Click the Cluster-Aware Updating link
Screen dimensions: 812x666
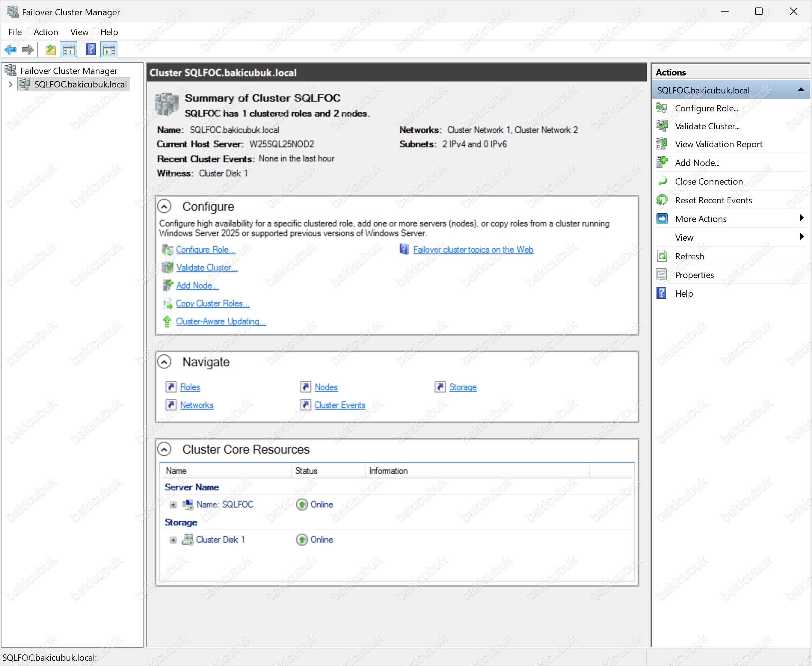[221, 321]
